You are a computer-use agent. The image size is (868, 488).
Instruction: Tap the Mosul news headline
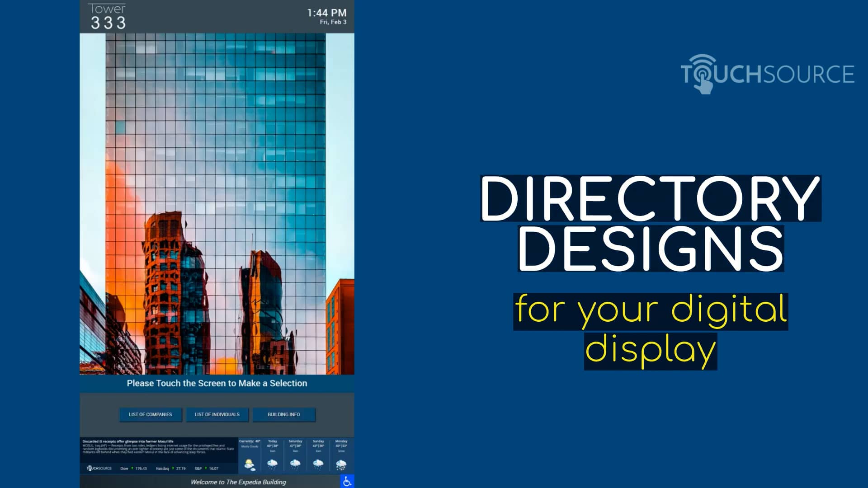pyautogui.click(x=128, y=441)
